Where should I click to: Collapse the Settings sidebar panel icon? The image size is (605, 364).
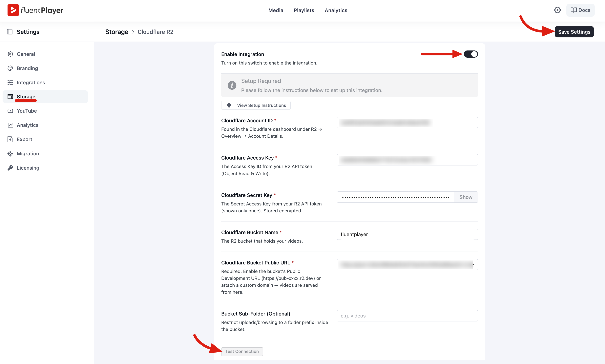point(10,32)
